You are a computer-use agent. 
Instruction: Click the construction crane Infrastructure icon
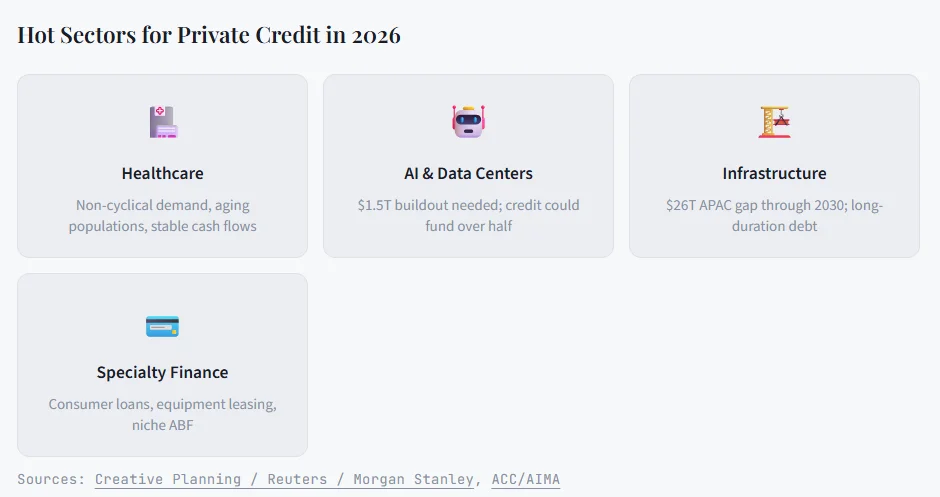[774, 121]
